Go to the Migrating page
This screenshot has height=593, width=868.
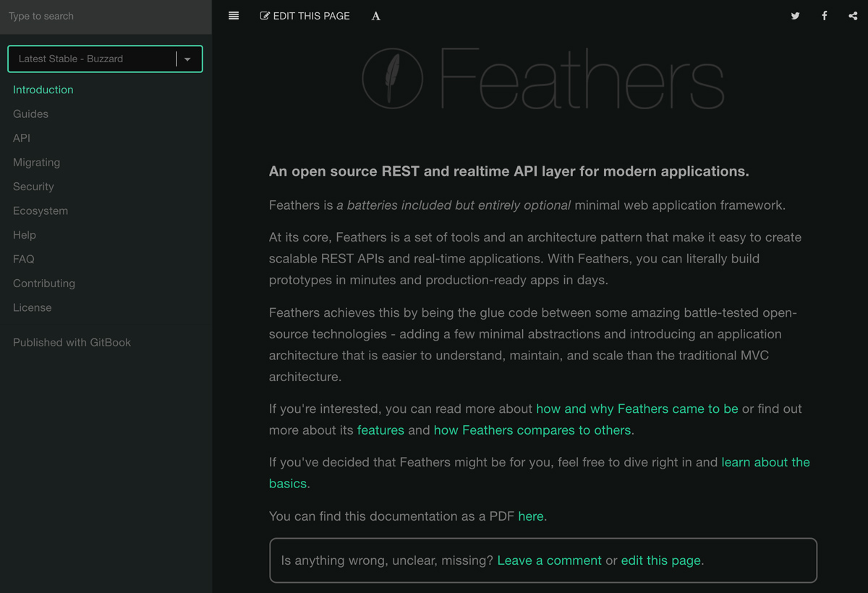[36, 163]
